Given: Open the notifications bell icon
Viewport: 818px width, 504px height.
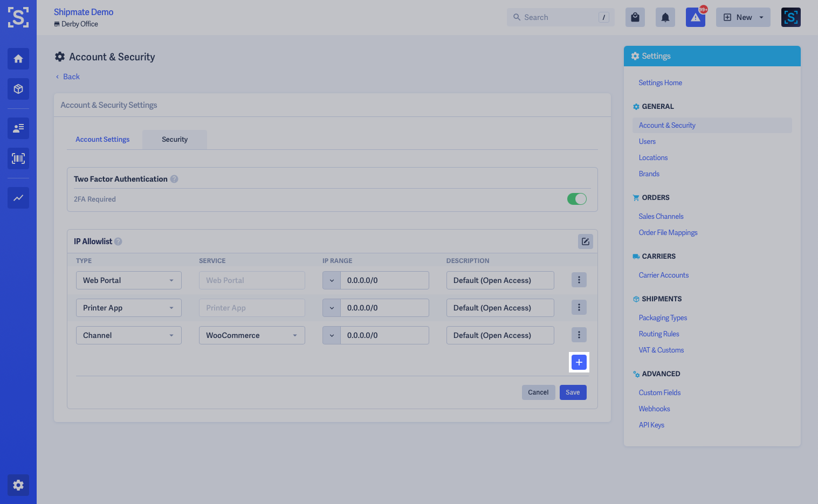Looking at the screenshot, I should point(665,17).
